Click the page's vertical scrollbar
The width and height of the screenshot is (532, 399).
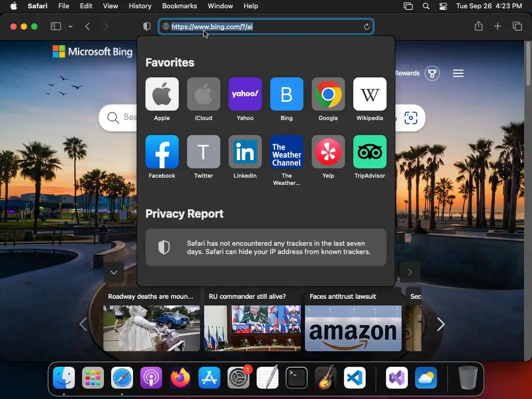coord(528,64)
